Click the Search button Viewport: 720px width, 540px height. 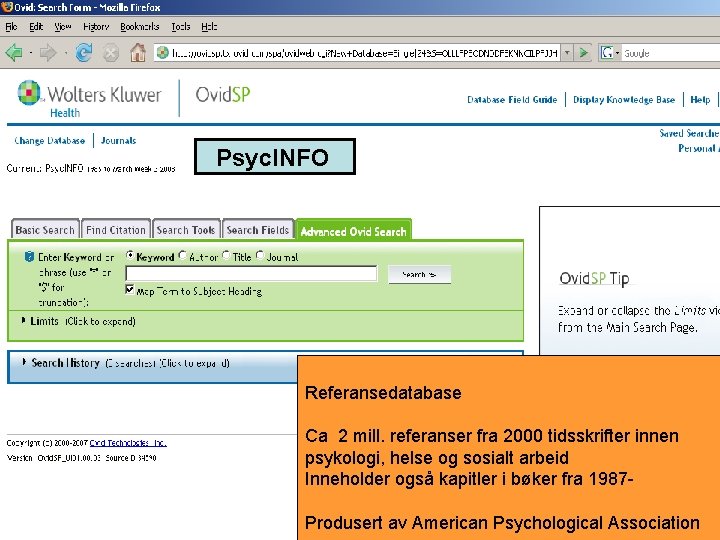point(419,275)
